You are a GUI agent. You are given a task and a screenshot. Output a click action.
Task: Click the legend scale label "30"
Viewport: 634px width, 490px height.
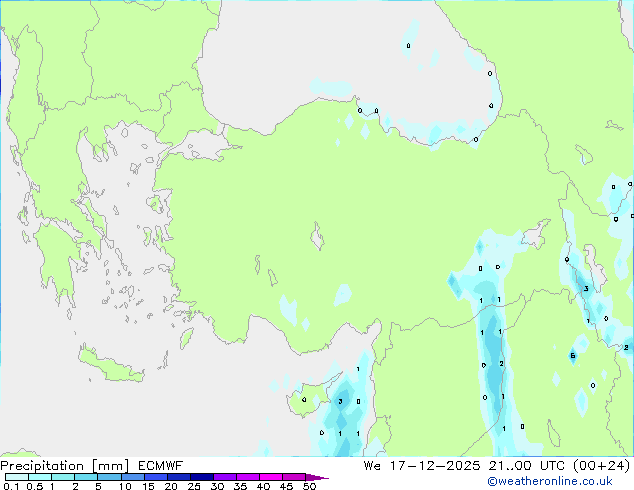[x=217, y=486]
